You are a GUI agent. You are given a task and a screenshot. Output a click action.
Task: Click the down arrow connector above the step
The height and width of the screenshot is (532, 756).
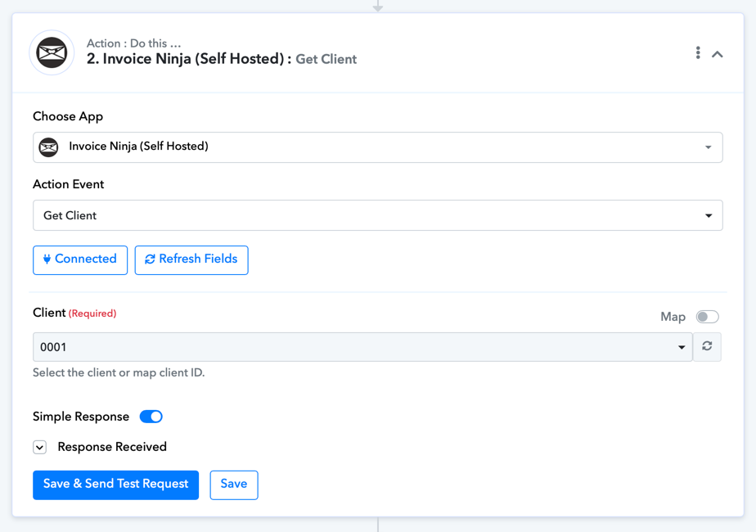click(x=378, y=7)
